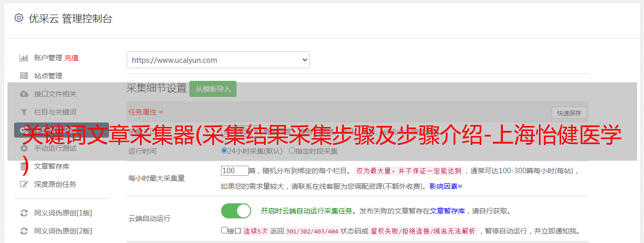Open 同义词伪原创[1版] in the sidebar

click(x=63, y=213)
